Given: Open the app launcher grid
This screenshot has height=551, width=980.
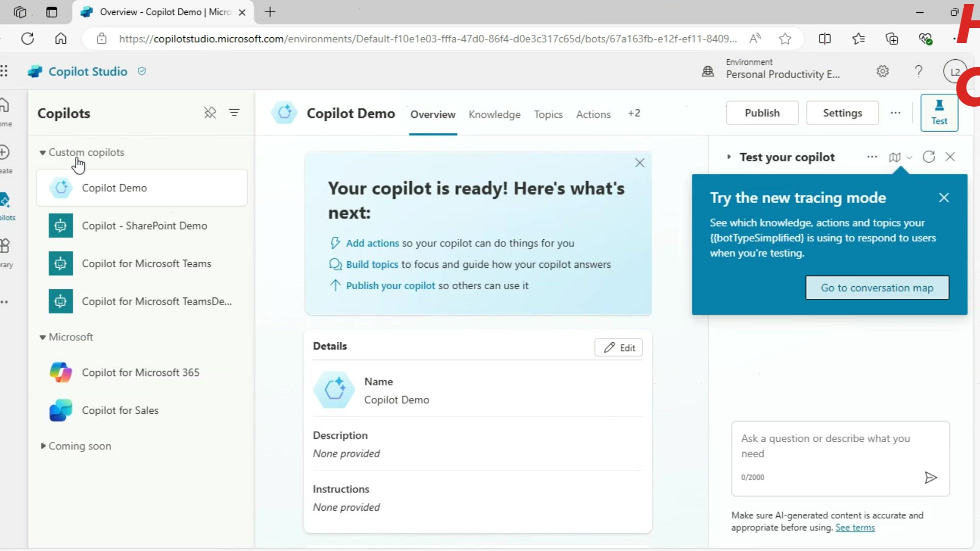Looking at the screenshot, I should [x=4, y=71].
